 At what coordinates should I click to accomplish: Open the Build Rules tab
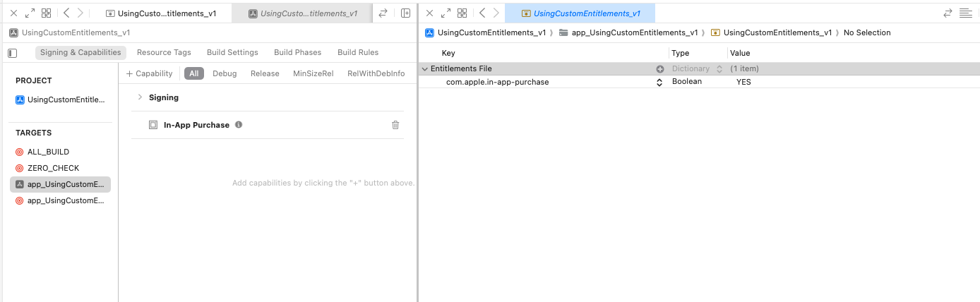(x=358, y=52)
